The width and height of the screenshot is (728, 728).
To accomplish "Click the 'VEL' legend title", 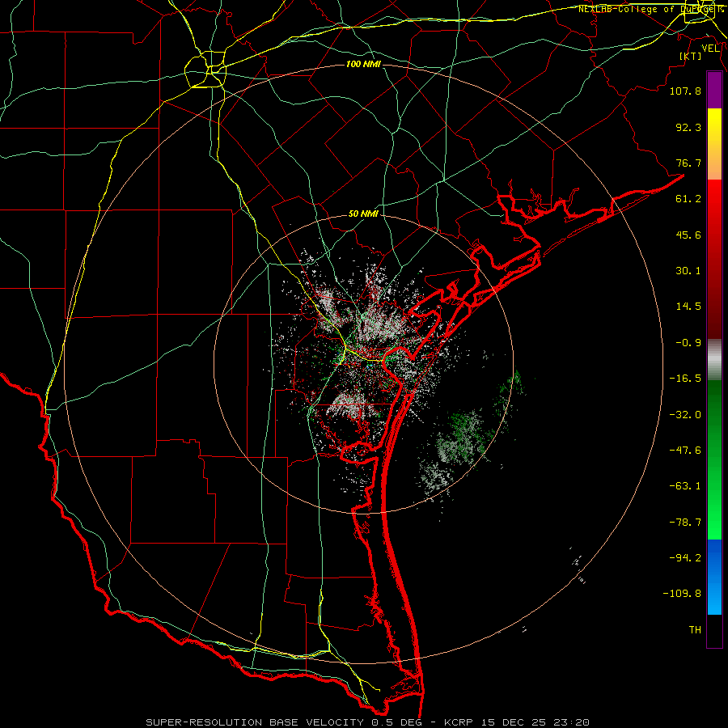I will coord(710,49).
